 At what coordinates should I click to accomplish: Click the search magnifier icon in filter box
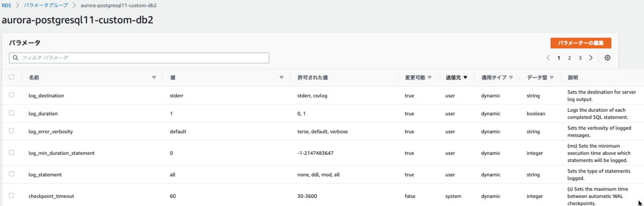[x=15, y=58]
